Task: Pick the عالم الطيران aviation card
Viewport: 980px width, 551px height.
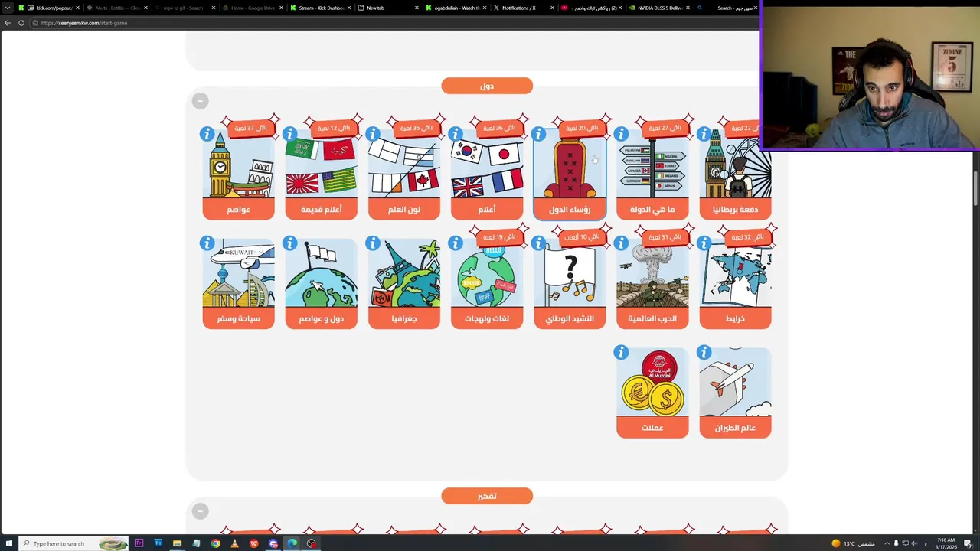Action: click(735, 393)
